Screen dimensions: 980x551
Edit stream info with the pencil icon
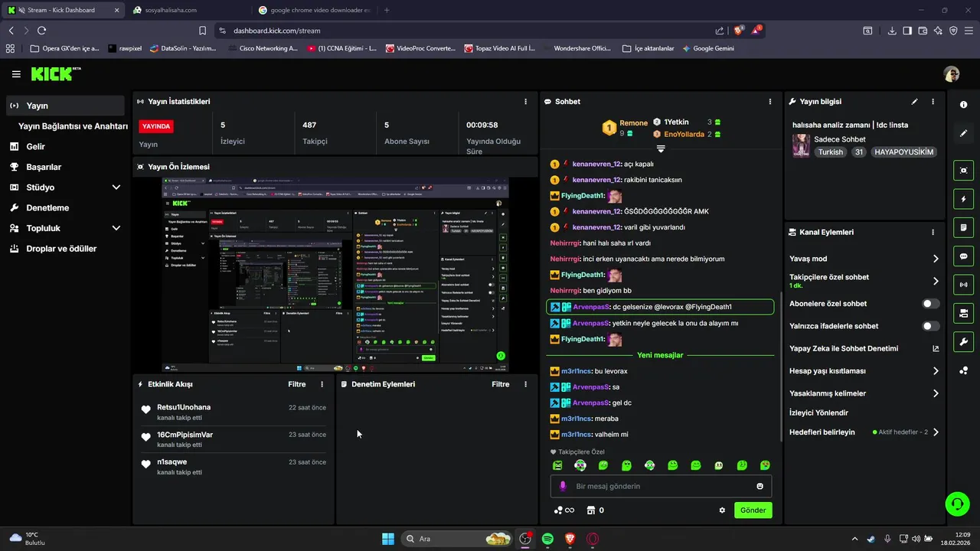click(x=914, y=101)
